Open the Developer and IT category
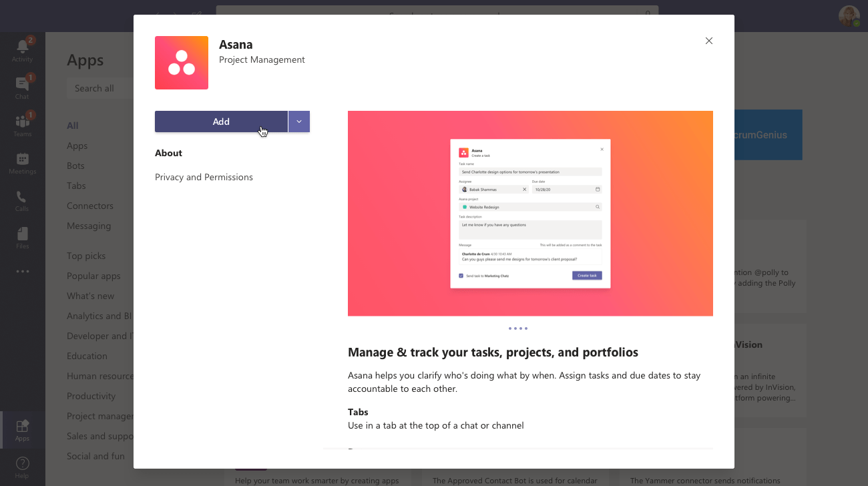Screen dimensions: 868x486 (100, 336)
